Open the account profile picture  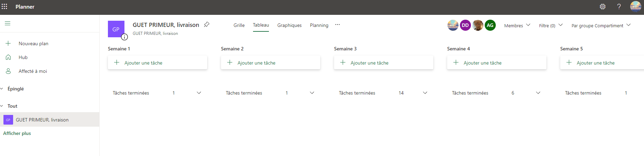635,7
